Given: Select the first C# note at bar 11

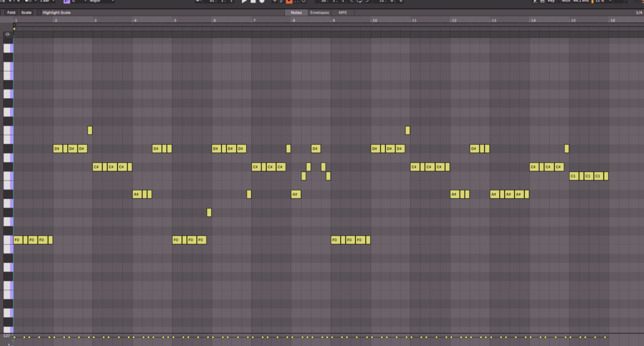Looking at the screenshot, I should (415, 167).
